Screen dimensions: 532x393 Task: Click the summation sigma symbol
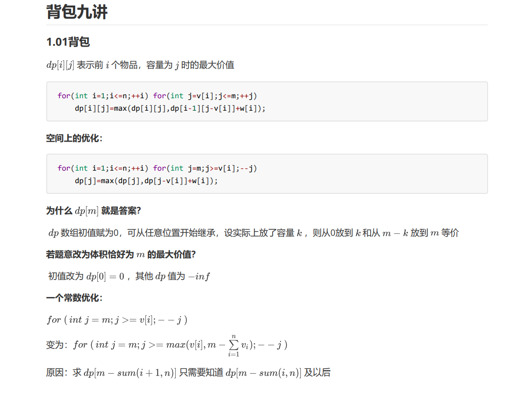pos(234,345)
